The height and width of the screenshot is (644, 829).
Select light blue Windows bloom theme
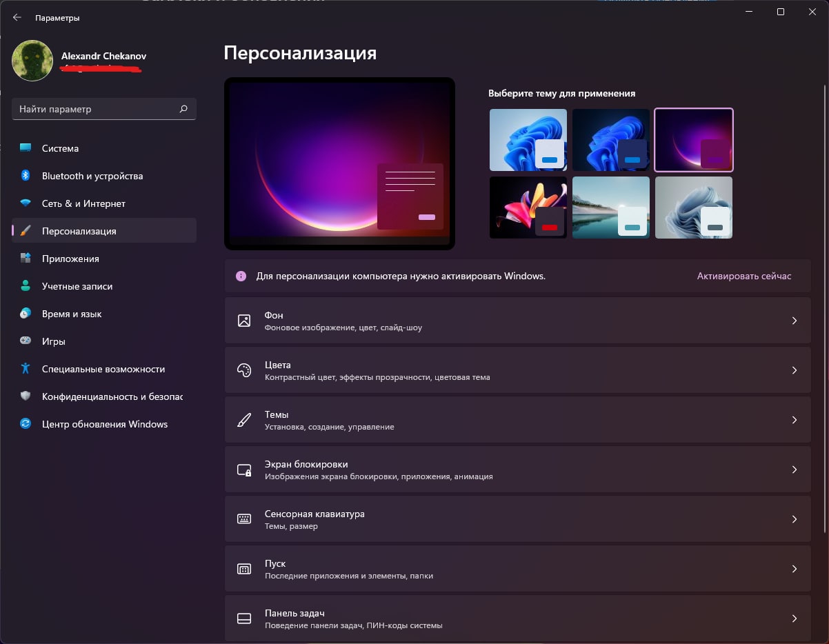point(528,140)
